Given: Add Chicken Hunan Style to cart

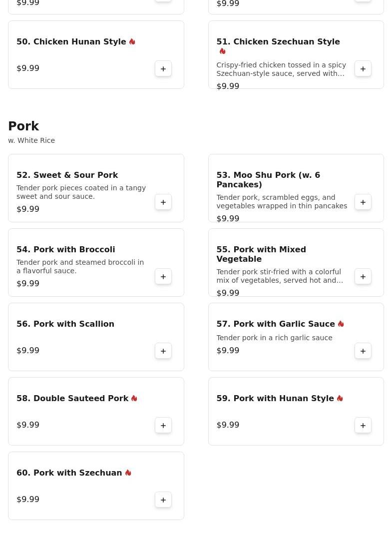Looking at the screenshot, I should click(163, 69).
